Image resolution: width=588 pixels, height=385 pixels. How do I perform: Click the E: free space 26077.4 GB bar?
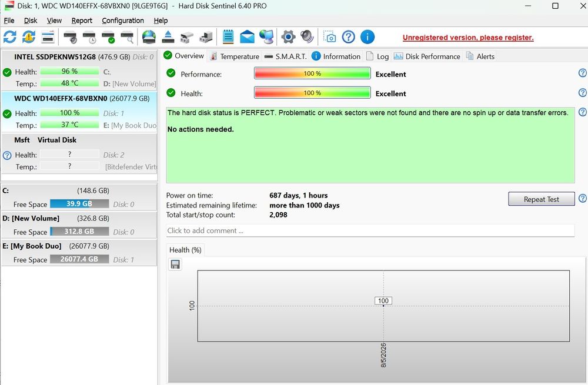(x=79, y=259)
